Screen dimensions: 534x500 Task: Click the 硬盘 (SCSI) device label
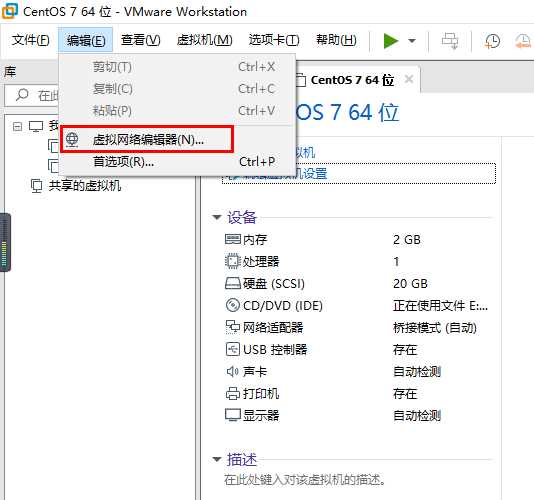pyautogui.click(x=273, y=283)
